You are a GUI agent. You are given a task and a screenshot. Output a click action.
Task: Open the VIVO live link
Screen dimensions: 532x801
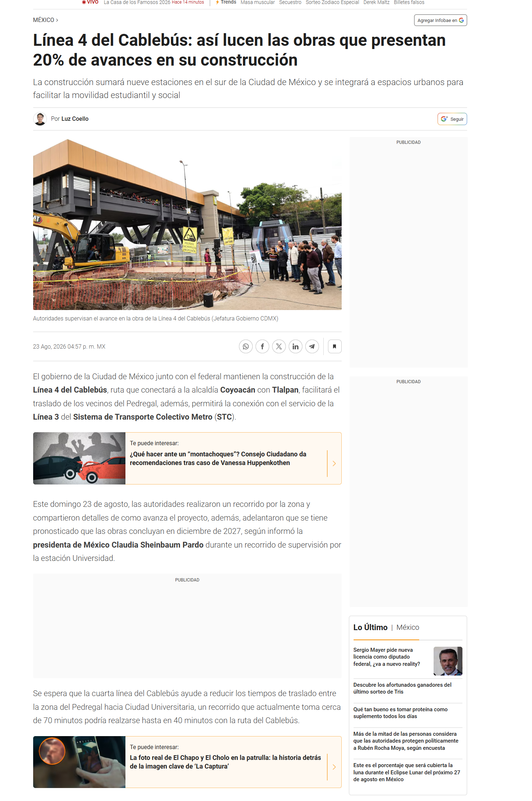90,2
